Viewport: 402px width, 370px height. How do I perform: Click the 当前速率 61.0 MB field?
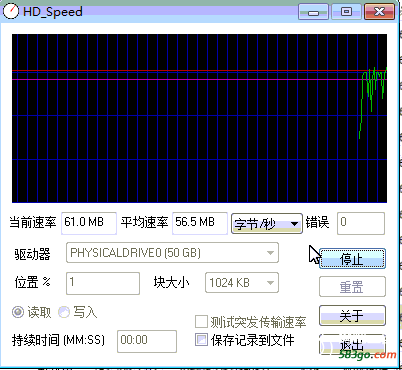click(x=89, y=223)
